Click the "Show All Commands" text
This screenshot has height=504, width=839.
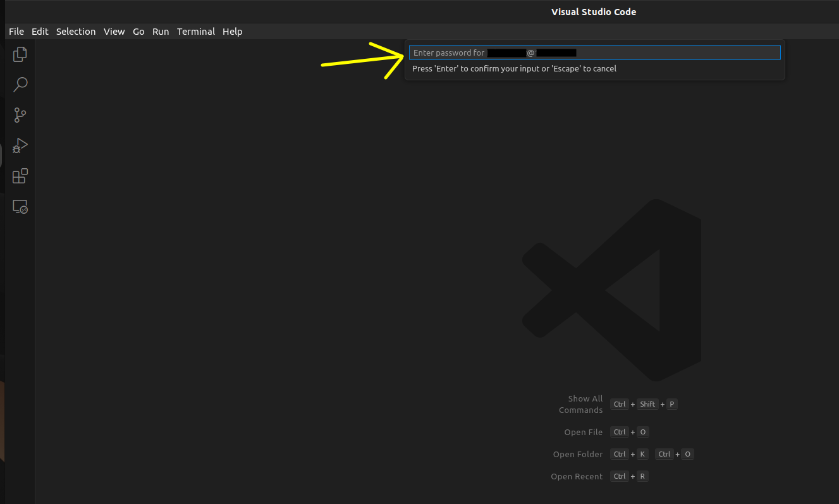581,405
